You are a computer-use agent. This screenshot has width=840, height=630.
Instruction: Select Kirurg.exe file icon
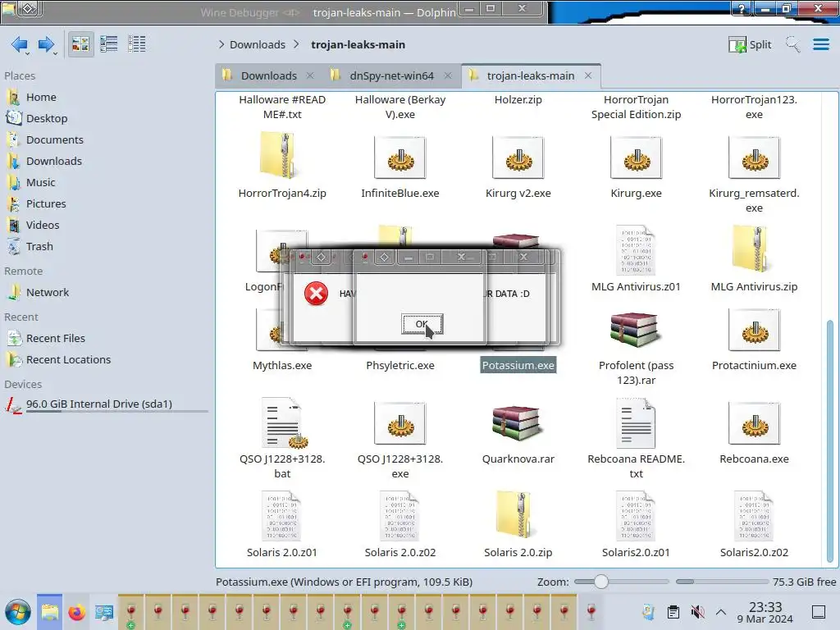tap(636, 157)
